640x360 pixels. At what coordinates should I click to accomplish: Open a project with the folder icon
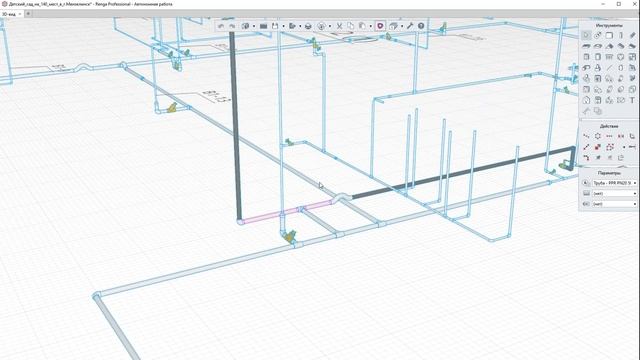(x=263, y=26)
